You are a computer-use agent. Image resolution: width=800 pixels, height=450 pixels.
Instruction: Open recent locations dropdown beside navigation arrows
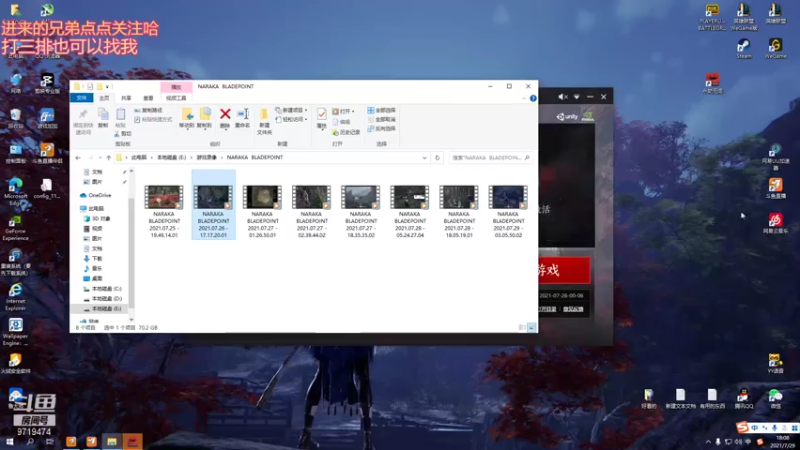(x=100, y=158)
